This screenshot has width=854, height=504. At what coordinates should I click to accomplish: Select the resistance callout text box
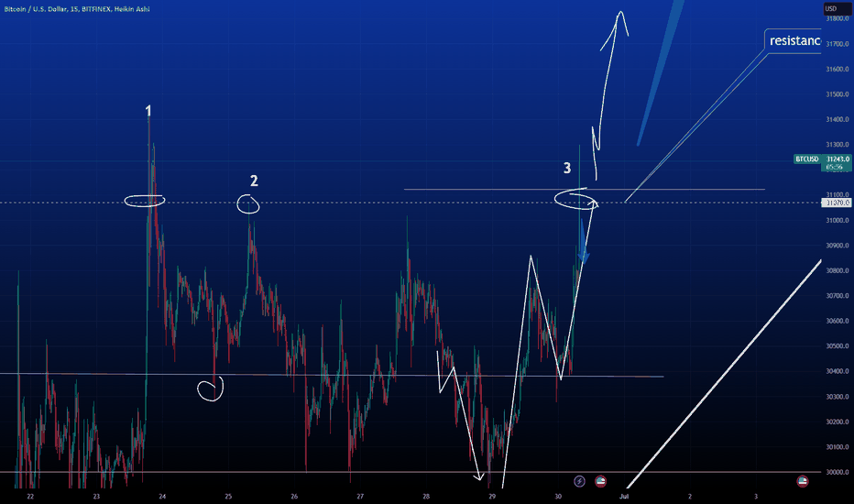tap(794, 41)
